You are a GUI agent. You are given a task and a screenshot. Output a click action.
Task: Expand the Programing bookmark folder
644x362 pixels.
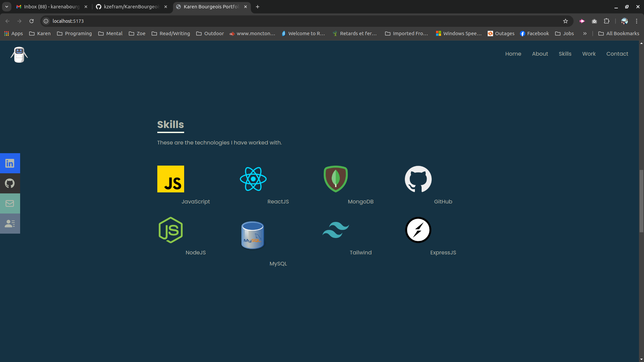click(74, 34)
